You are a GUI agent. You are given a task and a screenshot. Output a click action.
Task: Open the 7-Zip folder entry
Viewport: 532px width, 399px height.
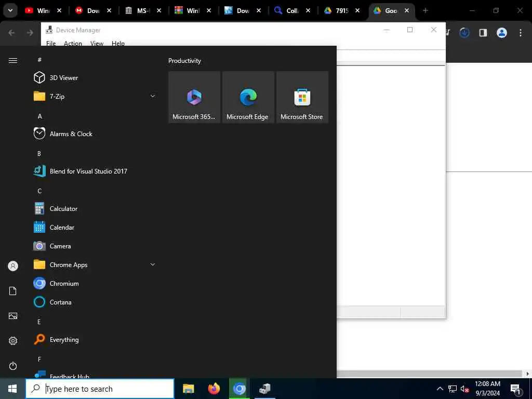(x=95, y=96)
